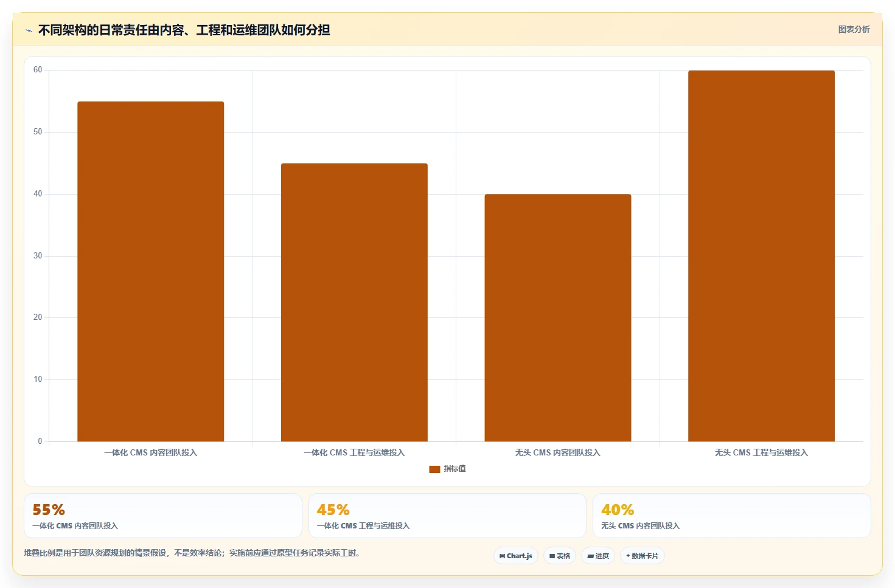This screenshot has width=895, height=588.
Task: Click the footnote starting with 堆叠比例是用于
Action: (192, 553)
